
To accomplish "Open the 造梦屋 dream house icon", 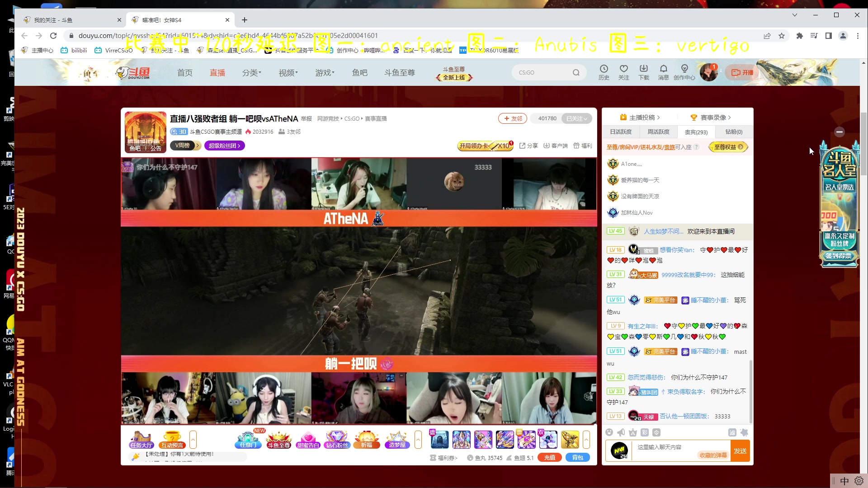I will pos(397,439).
